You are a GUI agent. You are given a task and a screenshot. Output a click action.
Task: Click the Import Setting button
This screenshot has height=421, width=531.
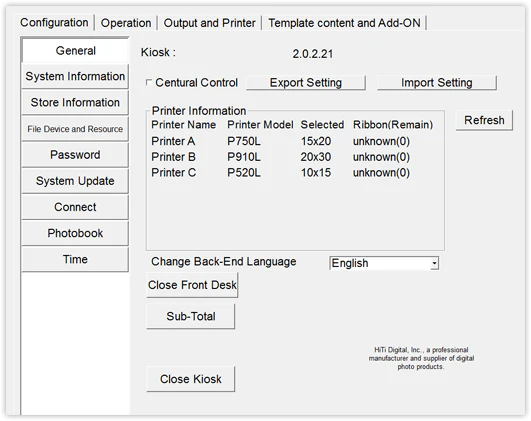(437, 83)
